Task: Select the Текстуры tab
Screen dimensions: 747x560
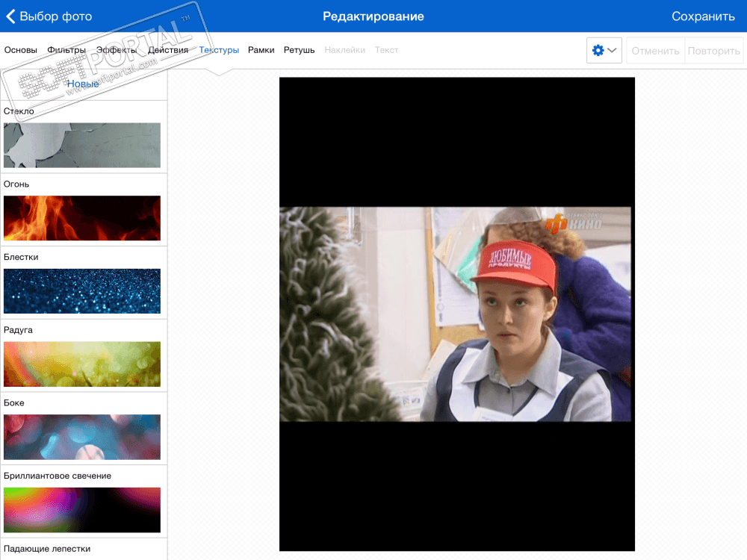Action: (x=219, y=50)
